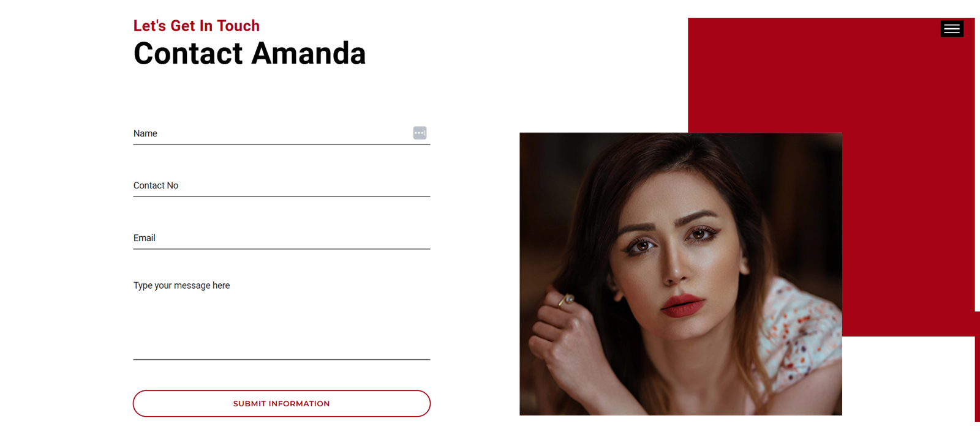
Task: Click the 'Contact No' placeholder text
Action: [x=156, y=185]
